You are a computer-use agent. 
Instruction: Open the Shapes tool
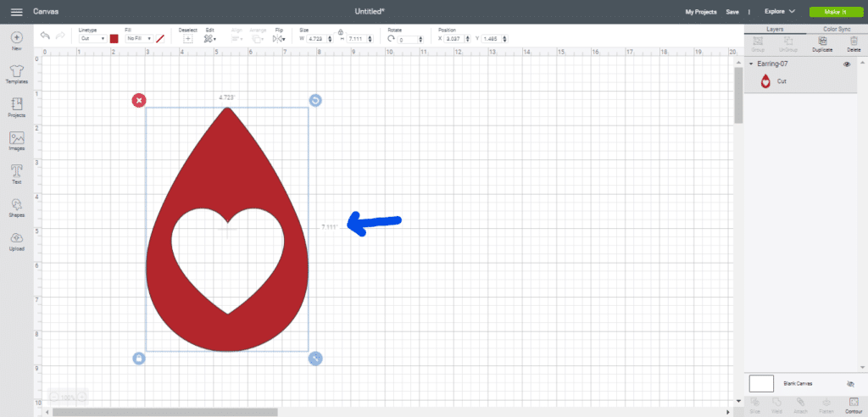click(16, 207)
